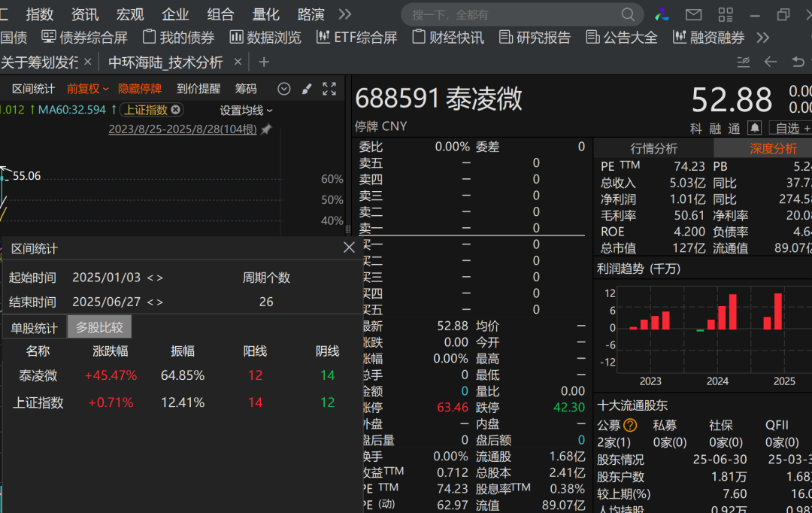Close the 区间统计 dialog

349,247
